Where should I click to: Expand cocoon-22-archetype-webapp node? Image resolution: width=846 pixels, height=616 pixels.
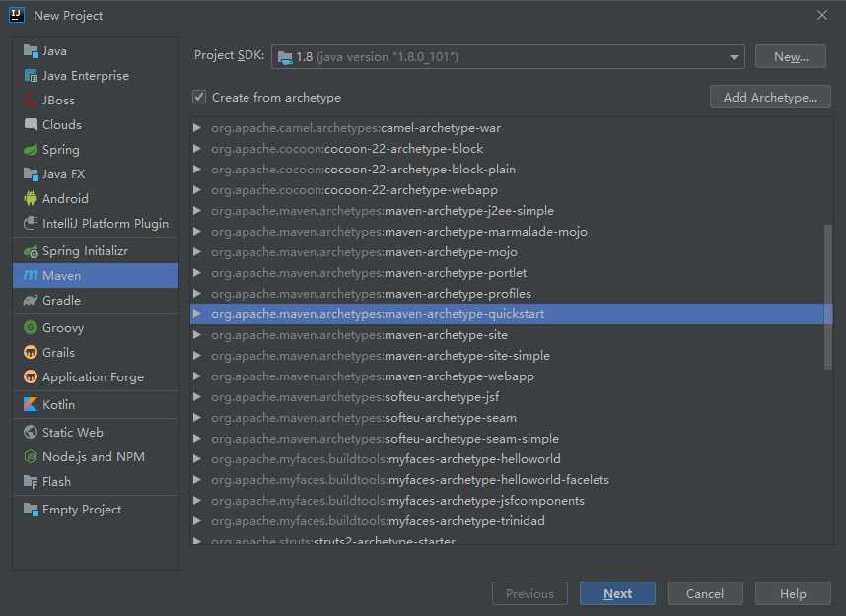point(197,190)
